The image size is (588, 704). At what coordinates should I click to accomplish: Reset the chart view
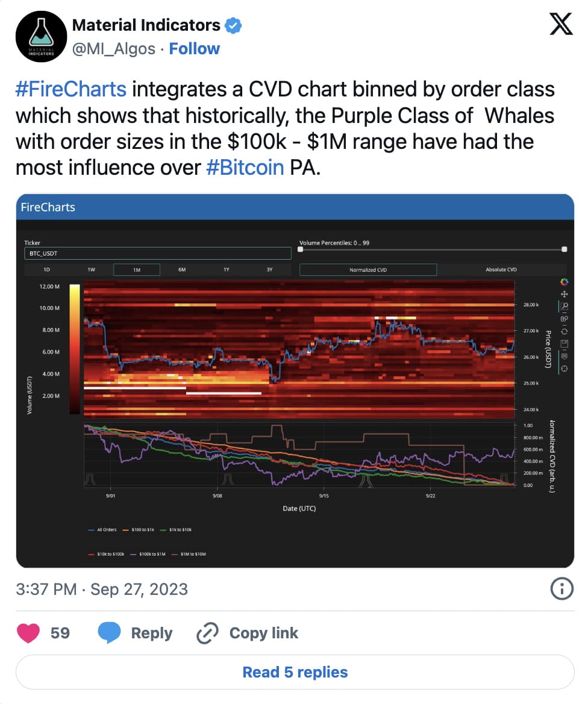564,332
